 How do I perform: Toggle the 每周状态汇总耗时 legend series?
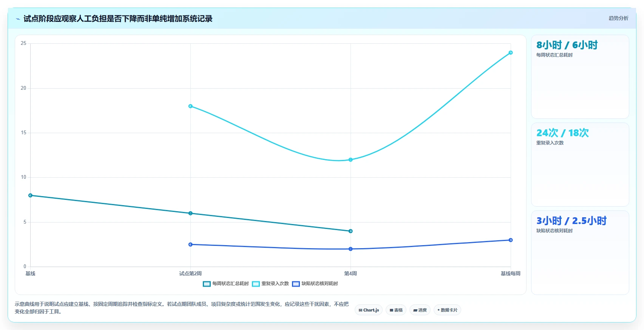(x=226, y=284)
